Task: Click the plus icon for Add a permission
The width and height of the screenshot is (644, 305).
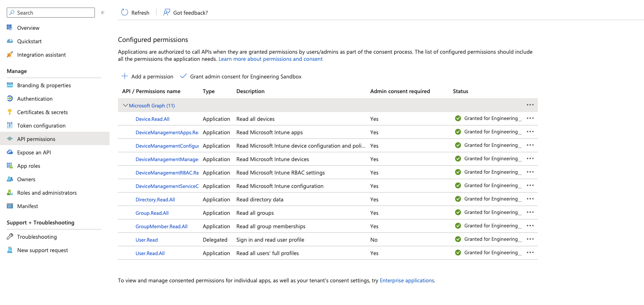Action: click(125, 76)
